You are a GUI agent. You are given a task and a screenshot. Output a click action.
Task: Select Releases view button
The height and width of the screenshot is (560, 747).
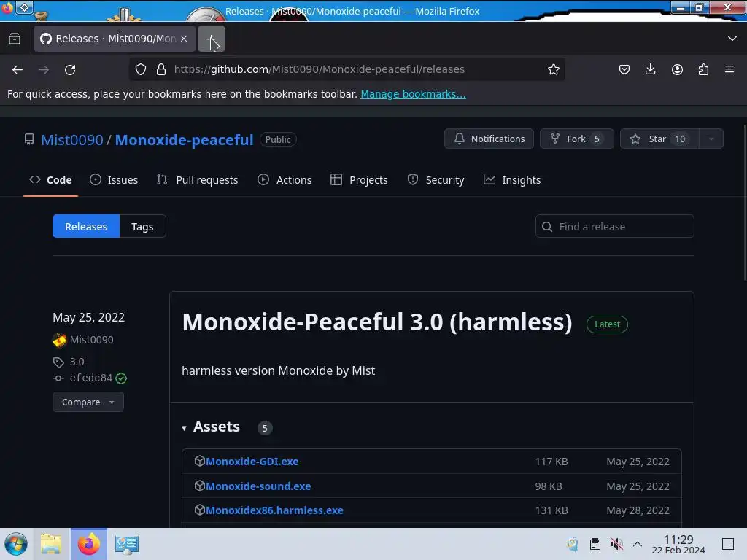(86, 226)
